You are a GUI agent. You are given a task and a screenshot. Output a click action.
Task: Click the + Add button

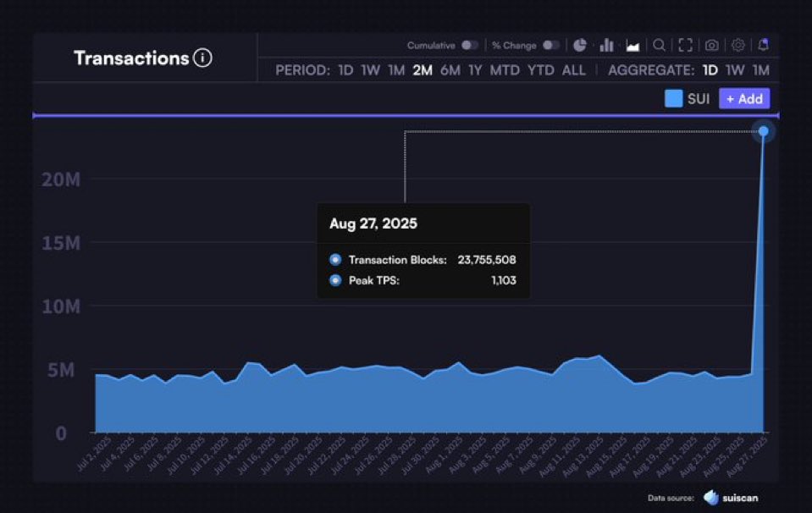(x=744, y=98)
